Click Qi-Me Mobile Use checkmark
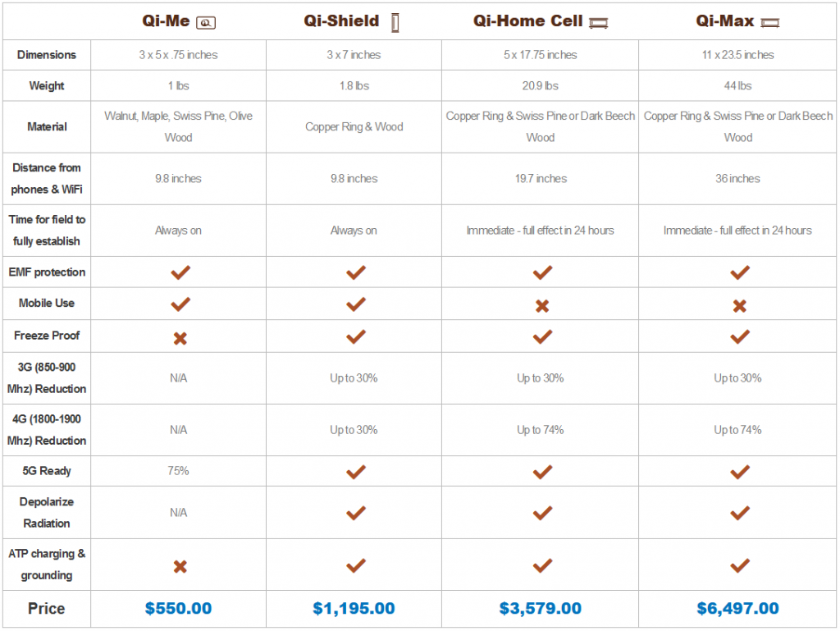 [180, 304]
